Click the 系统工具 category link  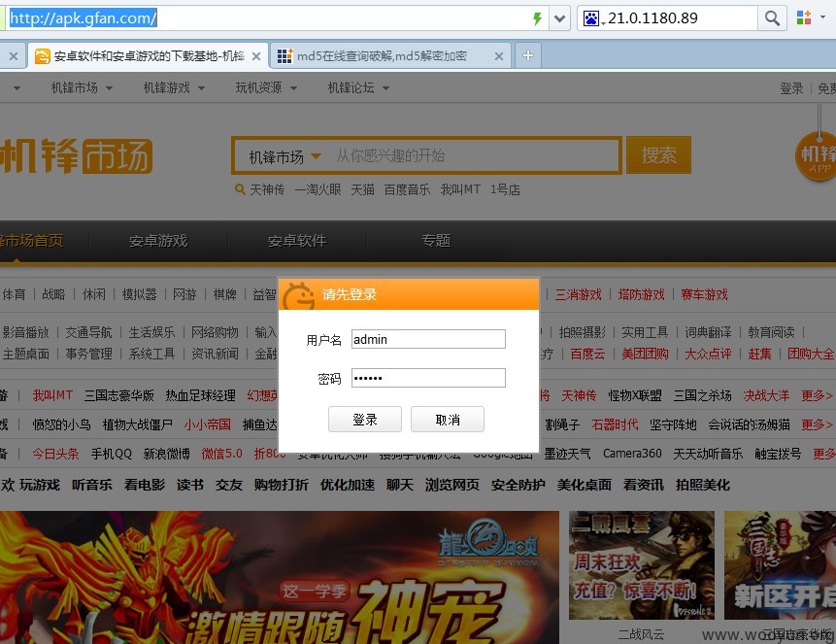[x=151, y=354]
